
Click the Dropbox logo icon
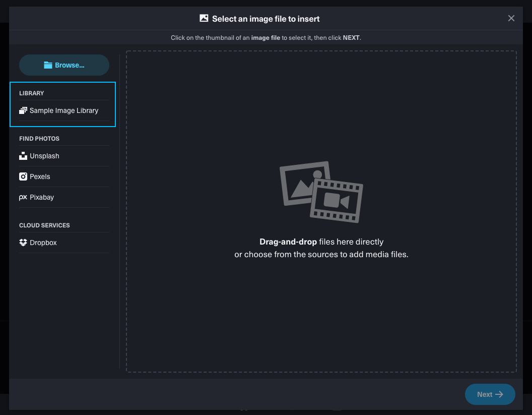[23, 243]
